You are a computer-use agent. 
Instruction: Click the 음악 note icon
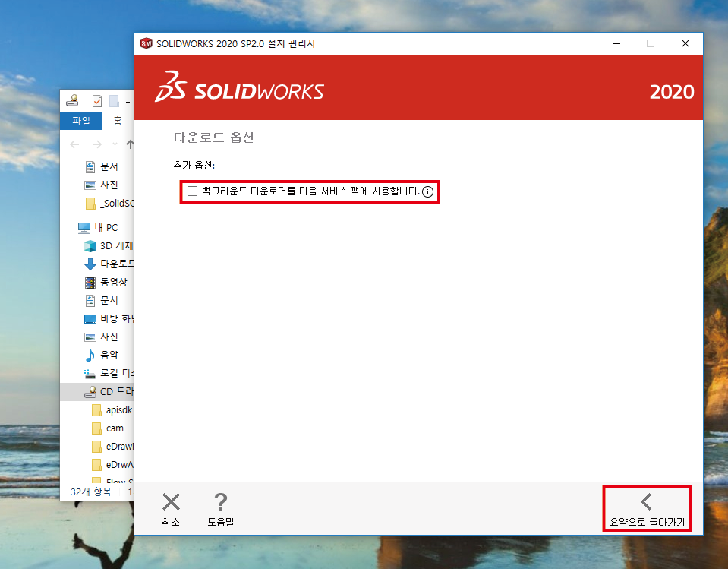tap(90, 356)
